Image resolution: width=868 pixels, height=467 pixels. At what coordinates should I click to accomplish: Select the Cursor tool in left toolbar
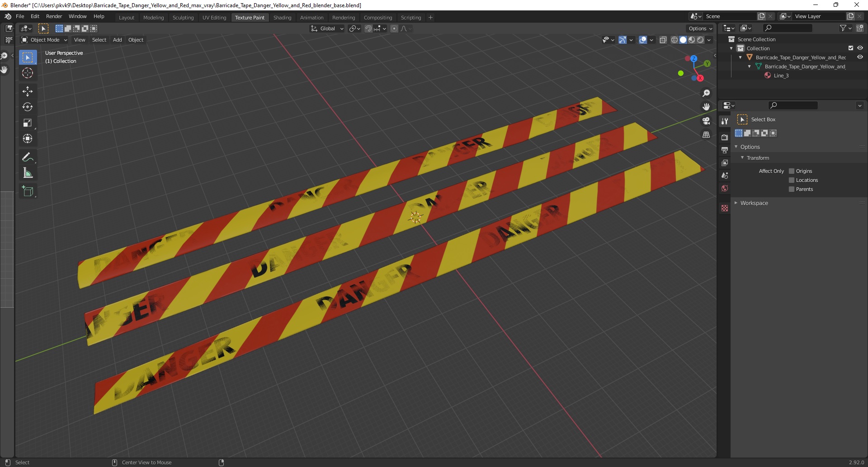(28, 73)
